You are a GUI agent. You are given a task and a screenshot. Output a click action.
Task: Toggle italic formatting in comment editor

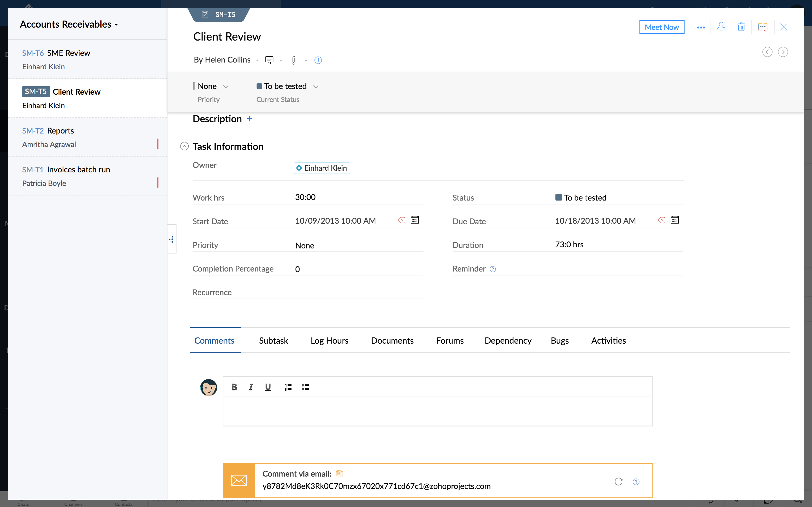pyautogui.click(x=251, y=387)
